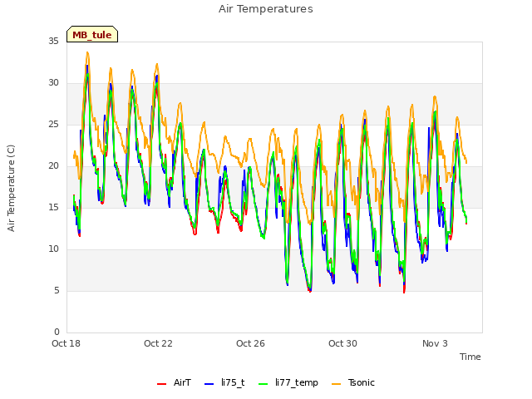Click the Time axis label

click(470, 357)
